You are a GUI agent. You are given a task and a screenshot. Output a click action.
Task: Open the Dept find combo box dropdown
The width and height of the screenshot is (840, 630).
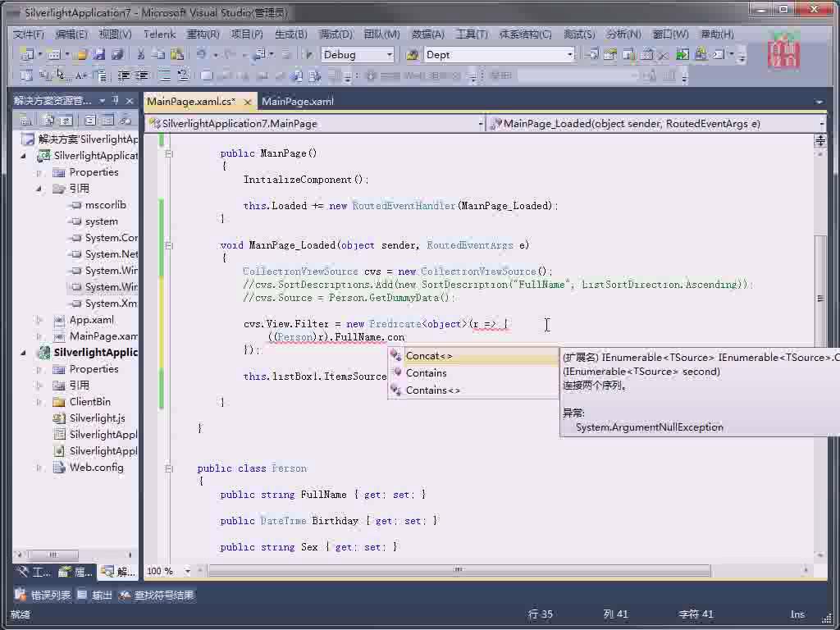click(569, 55)
